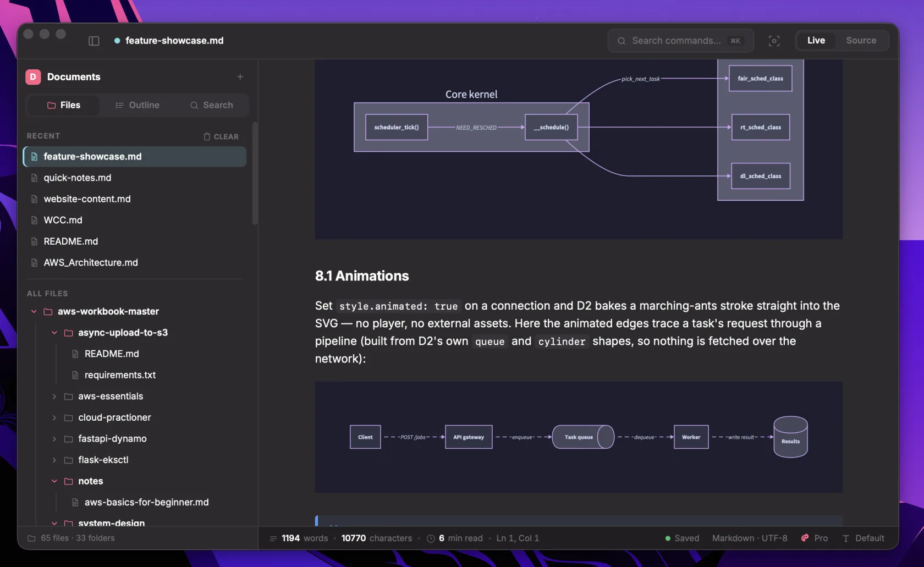Open the Search tab
This screenshot has width=924, height=567.
point(211,105)
